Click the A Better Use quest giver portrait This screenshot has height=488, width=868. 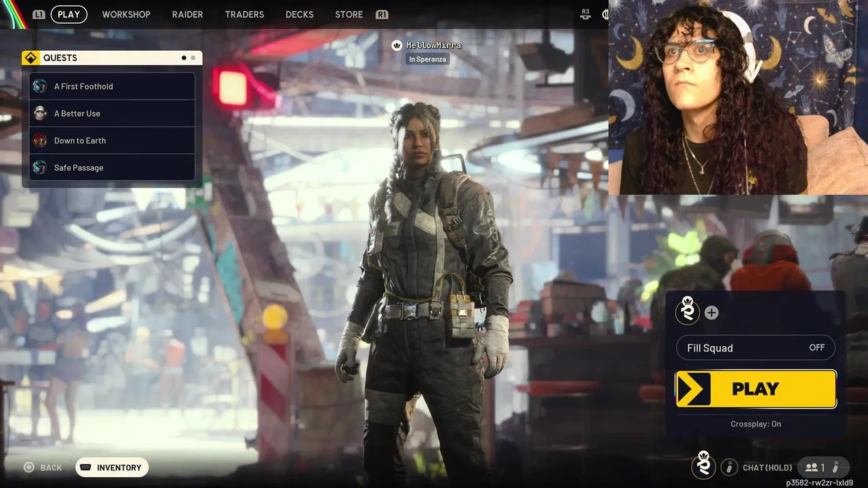[x=40, y=113]
